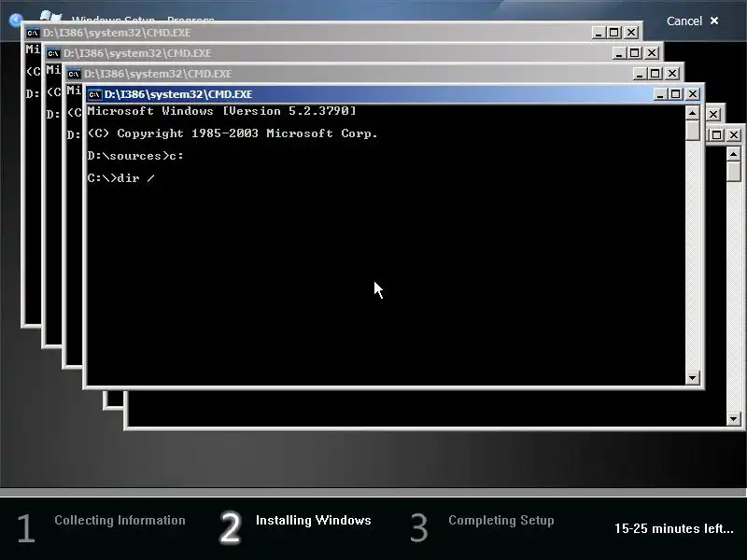Maximize the rearmost grey CMD window
Viewport: 747px width, 560px height.
[614, 33]
